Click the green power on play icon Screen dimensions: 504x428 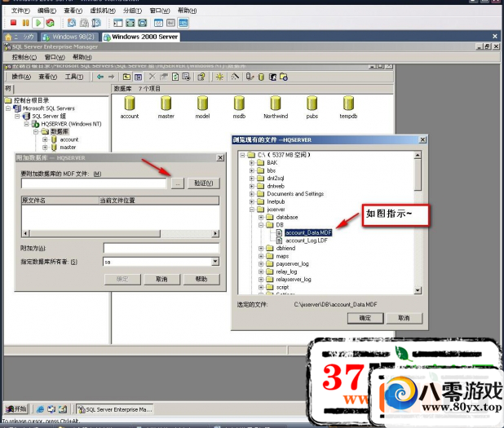click(38, 23)
